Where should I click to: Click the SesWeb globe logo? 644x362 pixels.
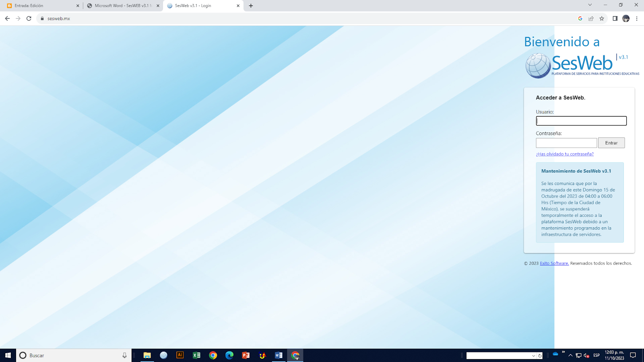click(x=538, y=66)
